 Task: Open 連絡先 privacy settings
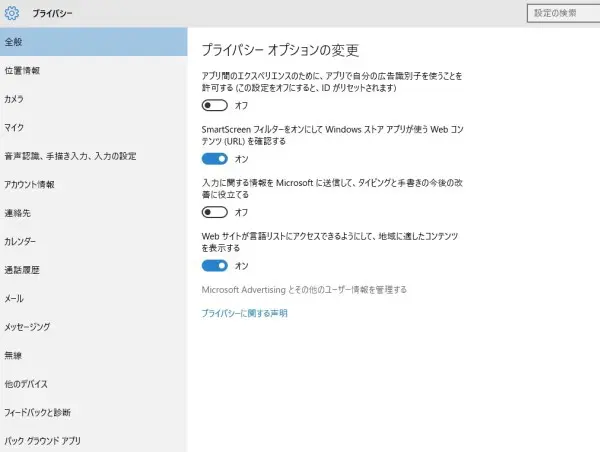tap(94, 213)
